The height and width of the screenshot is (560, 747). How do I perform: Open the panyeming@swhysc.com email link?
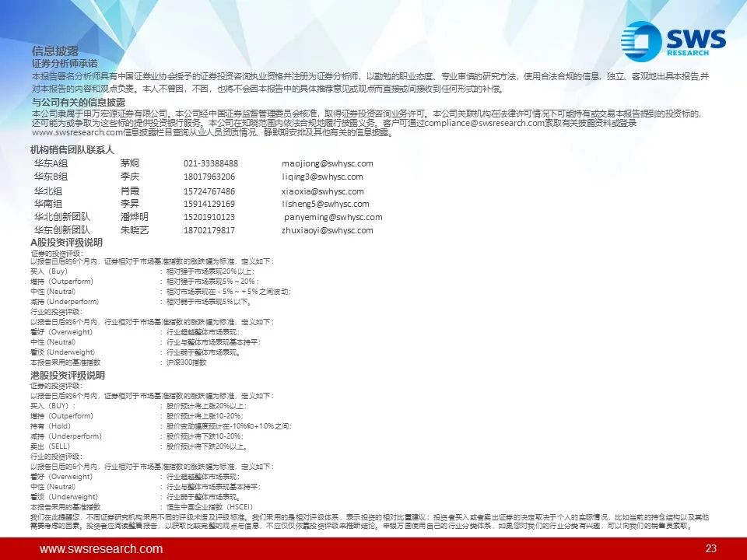click(x=333, y=217)
